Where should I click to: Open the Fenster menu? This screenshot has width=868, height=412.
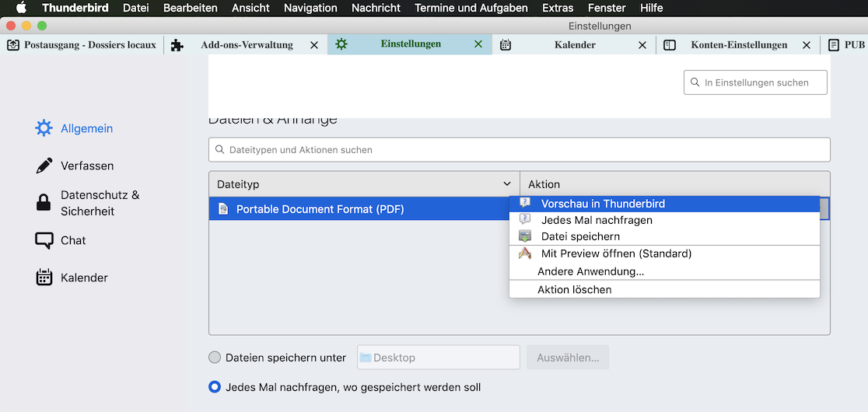click(607, 8)
